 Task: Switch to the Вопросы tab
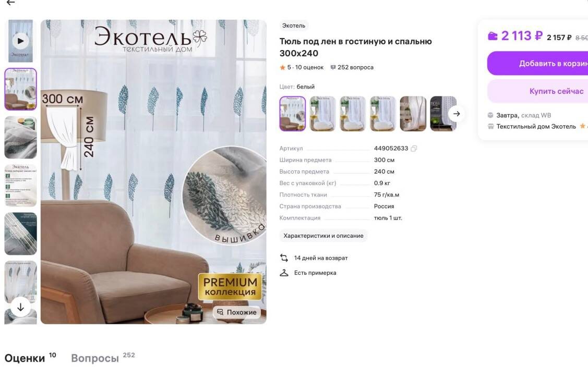click(95, 358)
